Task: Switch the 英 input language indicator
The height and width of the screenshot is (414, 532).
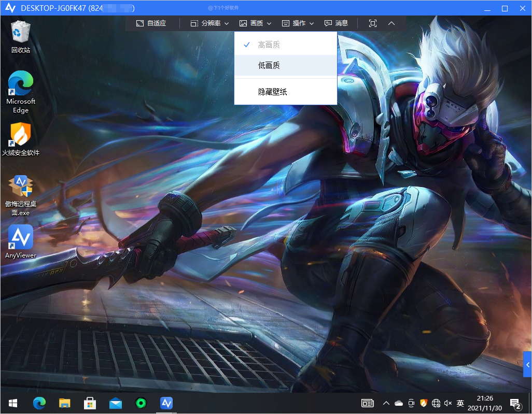Action: 460,403
